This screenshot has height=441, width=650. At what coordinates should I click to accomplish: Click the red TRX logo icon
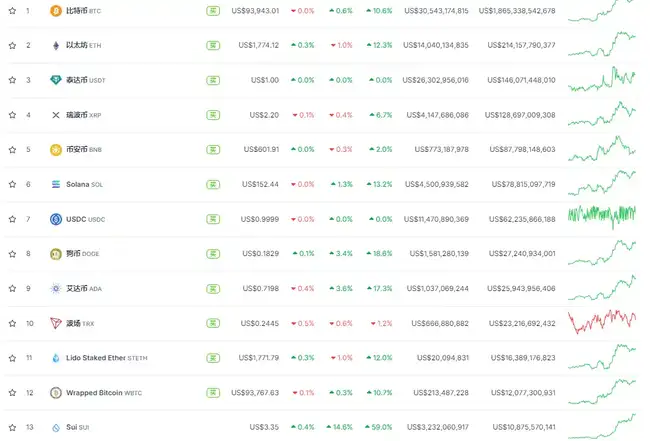(x=56, y=323)
